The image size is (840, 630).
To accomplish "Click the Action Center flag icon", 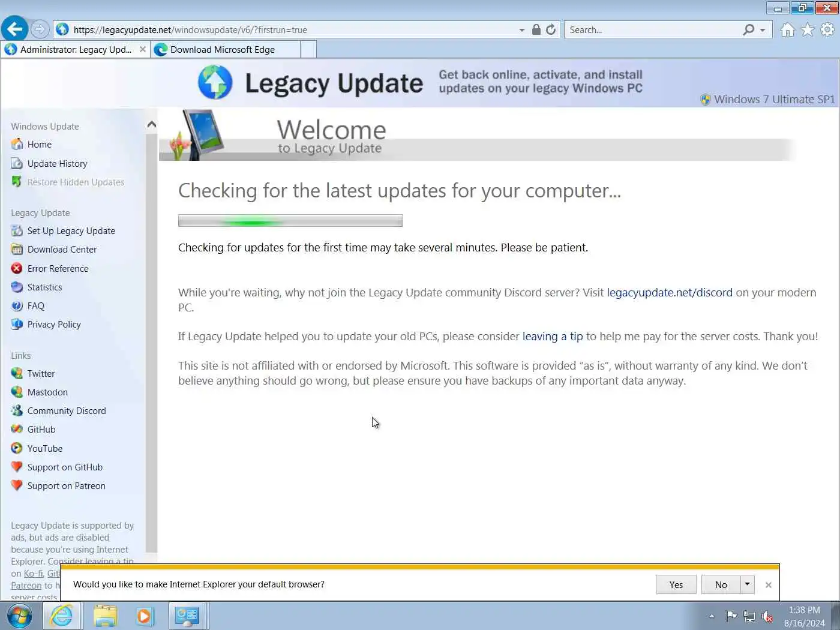I will pos(731,616).
